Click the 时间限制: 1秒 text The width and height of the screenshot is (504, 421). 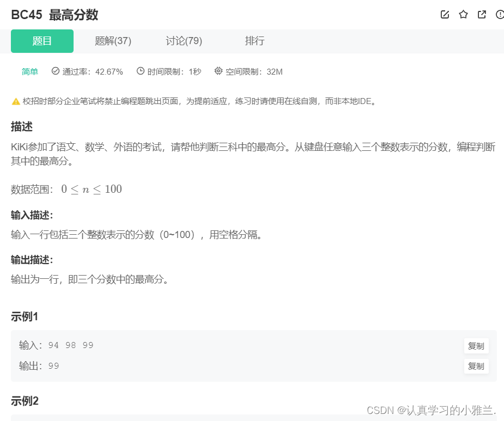[174, 72]
